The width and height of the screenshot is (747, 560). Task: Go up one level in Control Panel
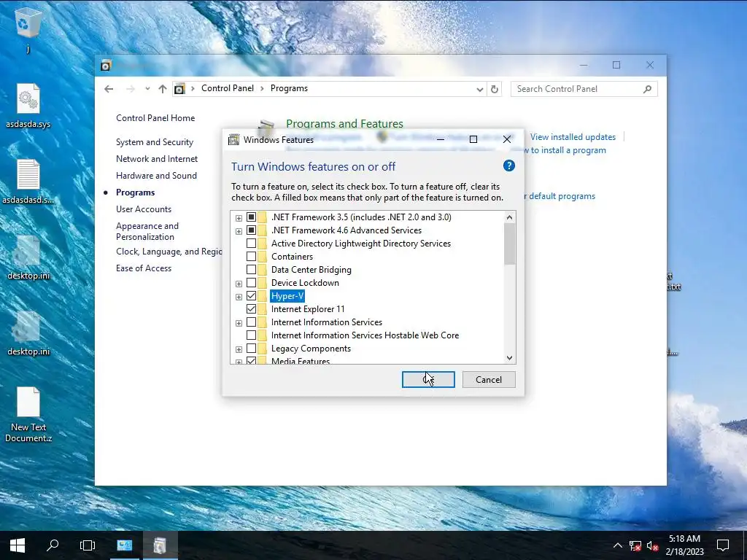163,89
